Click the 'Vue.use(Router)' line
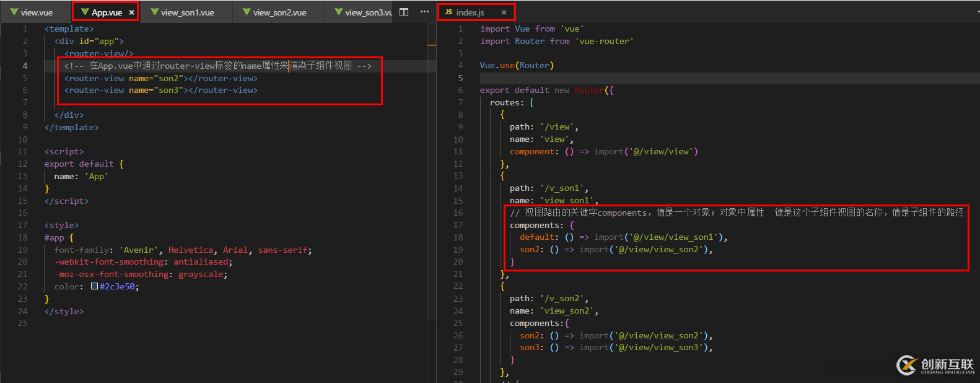Viewport: 980px width, 383px height. click(517, 65)
